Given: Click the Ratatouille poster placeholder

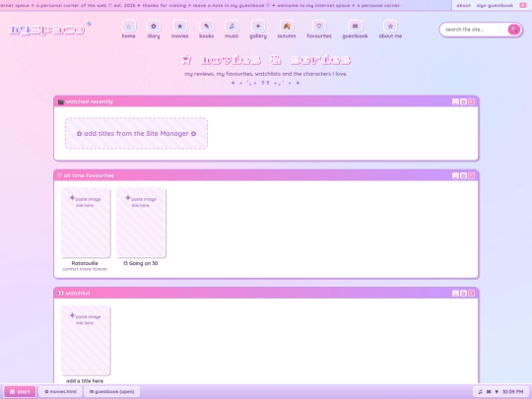Looking at the screenshot, I should [85, 223].
